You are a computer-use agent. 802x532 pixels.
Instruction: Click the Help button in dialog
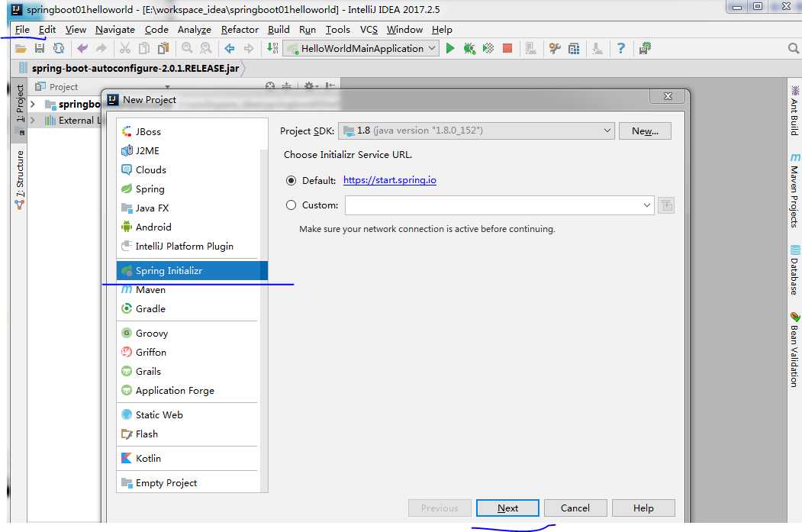[643, 508]
